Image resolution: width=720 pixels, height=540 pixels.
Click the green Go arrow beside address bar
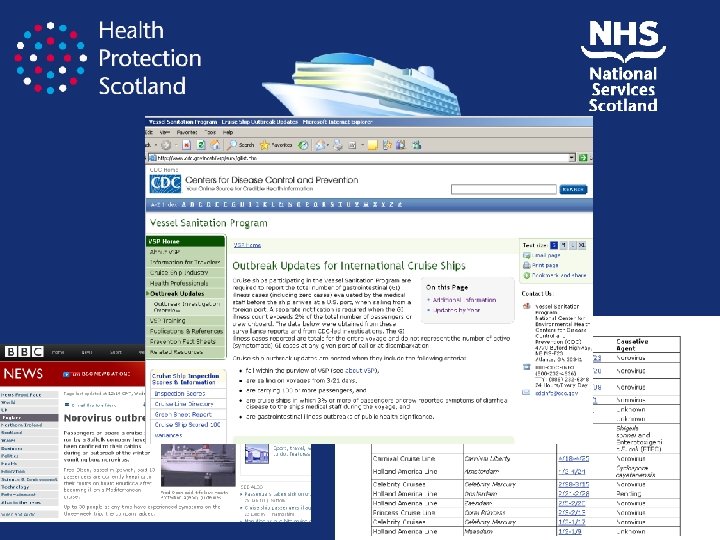coord(583,158)
